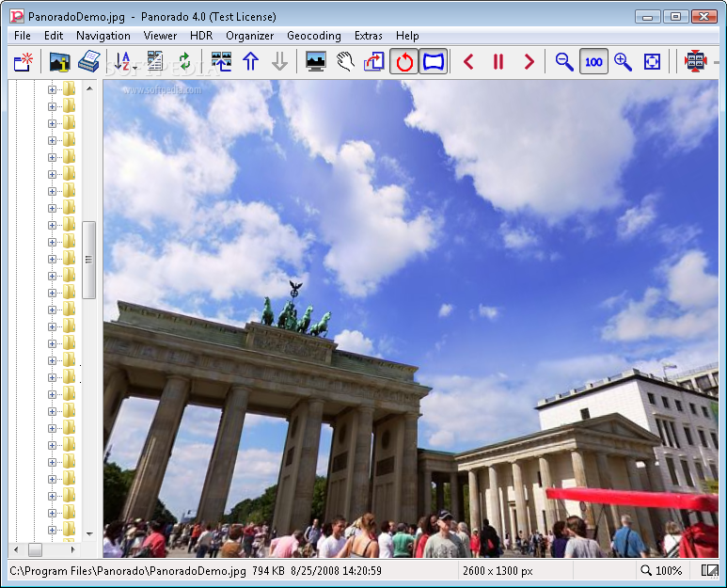Click the folder tree horizontal scrollbar thumb
Image resolution: width=727 pixels, height=588 pixels.
point(35,550)
